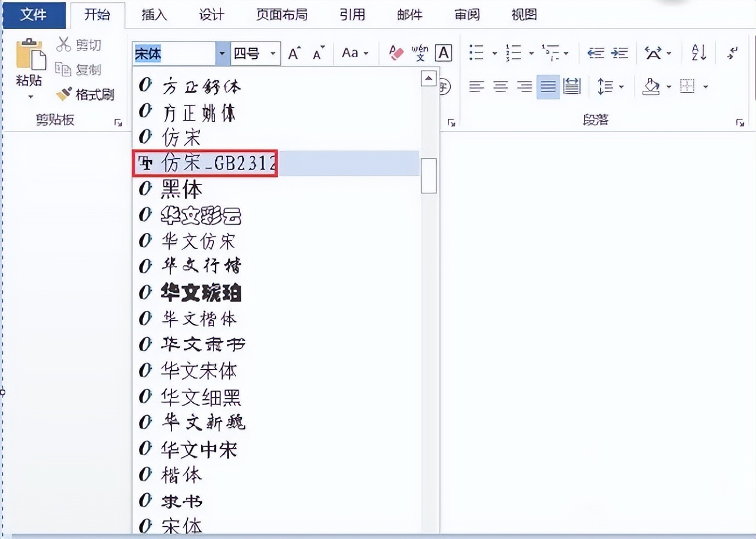This screenshot has height=539, width=756.
Task: Click the Increase Indent icon
Action: 620,54
